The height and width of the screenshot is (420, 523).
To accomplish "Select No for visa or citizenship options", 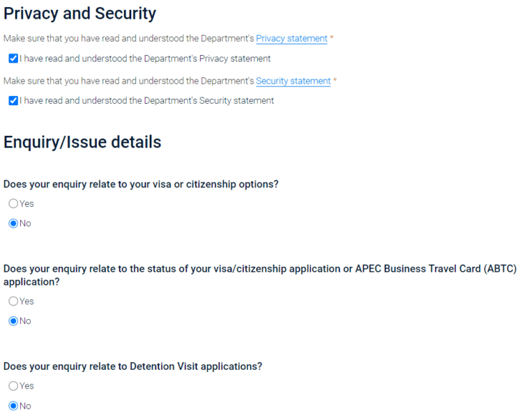I will (13, 223).
